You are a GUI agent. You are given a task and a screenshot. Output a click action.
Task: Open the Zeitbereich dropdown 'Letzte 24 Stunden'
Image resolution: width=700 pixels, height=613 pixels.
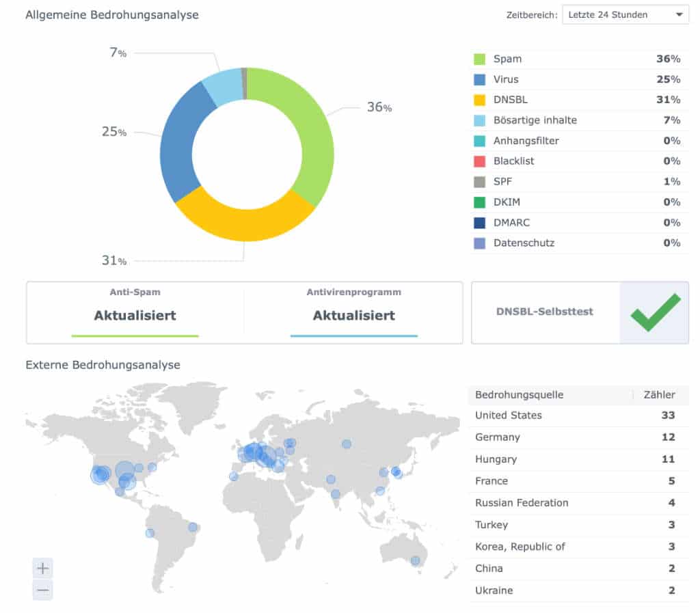tap(625, 15)
